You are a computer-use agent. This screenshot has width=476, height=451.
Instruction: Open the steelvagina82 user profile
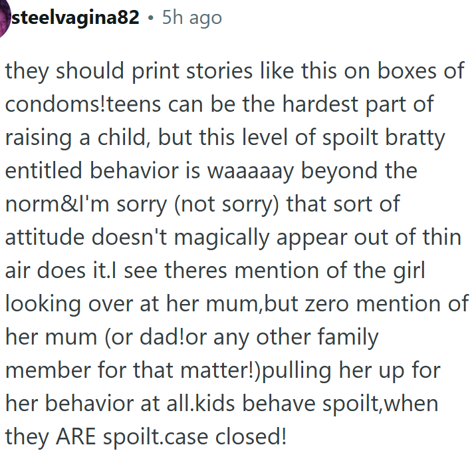(x=76, y=17)
